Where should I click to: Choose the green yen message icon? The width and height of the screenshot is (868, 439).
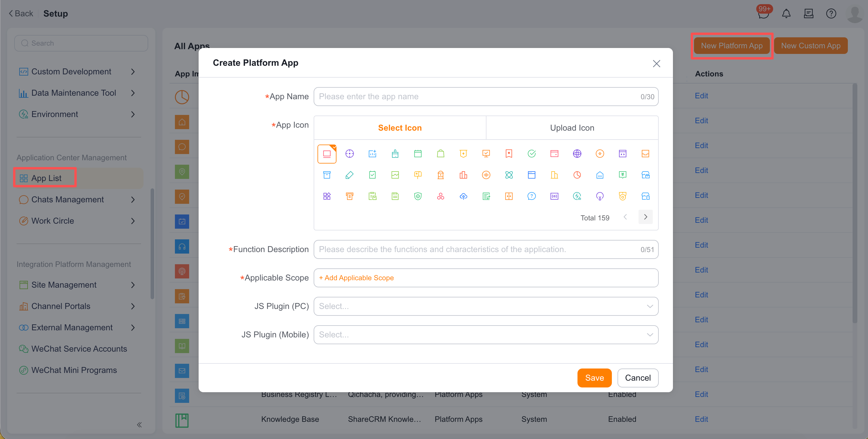[622, 175]
